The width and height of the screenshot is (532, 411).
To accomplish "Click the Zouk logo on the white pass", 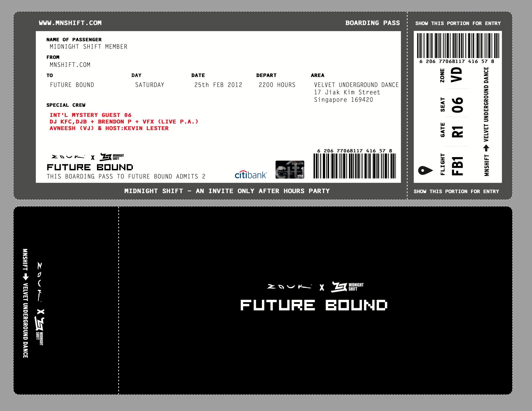I will click(68, 157).
